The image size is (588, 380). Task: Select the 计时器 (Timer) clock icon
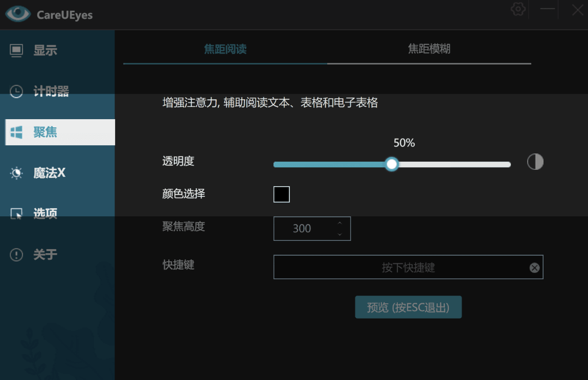[x=16, y=91]
